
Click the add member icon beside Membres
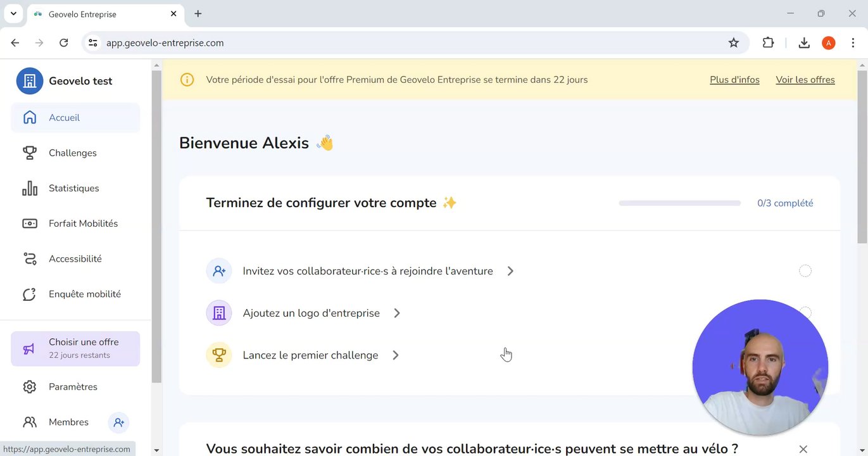click(x=118, y=422)
